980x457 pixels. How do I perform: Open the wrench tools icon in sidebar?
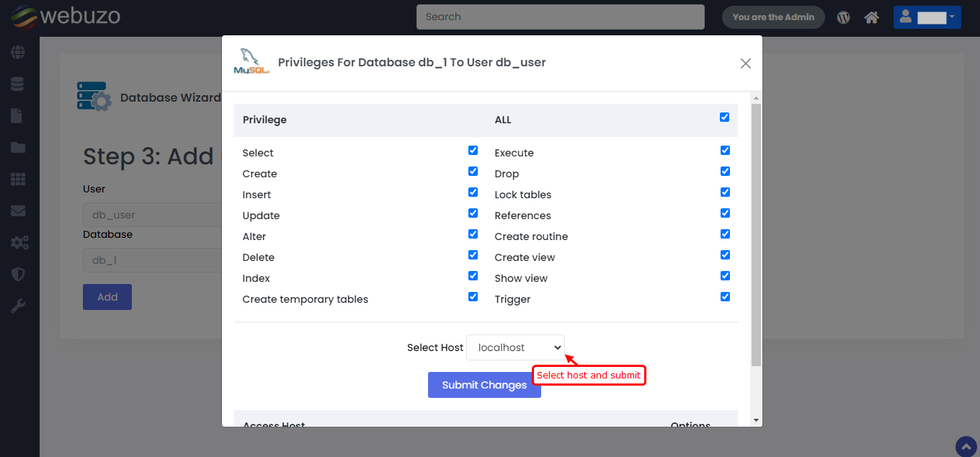pyautogui.click(x=18, y=306)
